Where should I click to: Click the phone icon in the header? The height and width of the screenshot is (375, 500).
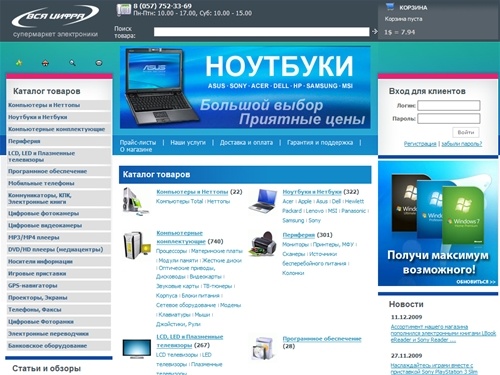[123, 10]
